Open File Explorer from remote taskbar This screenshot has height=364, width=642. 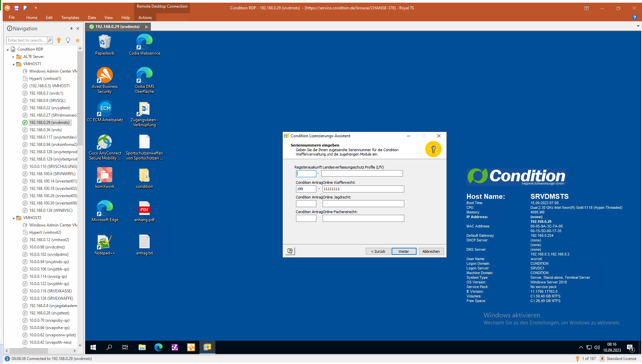pyautogui.click(x=142, y=347)
